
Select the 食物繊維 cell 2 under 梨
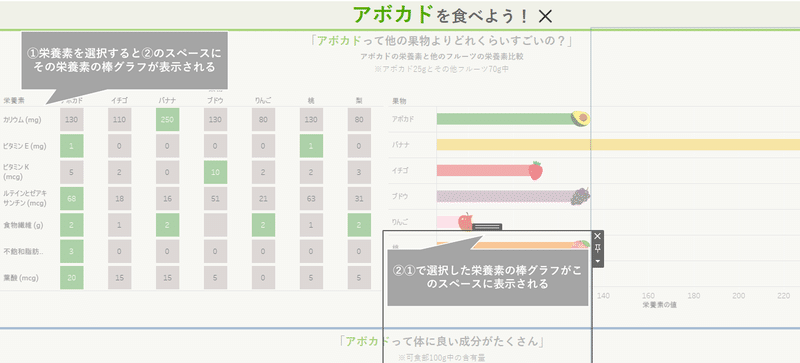point(359,225)
